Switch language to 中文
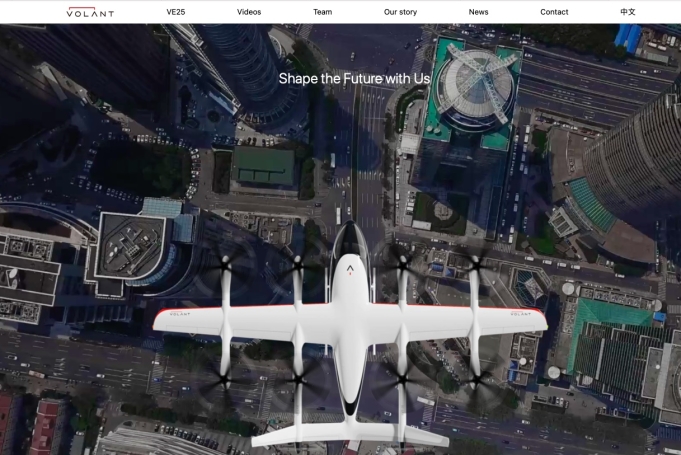This screenshot has height=455, width=681. click(x=628, y=12)
